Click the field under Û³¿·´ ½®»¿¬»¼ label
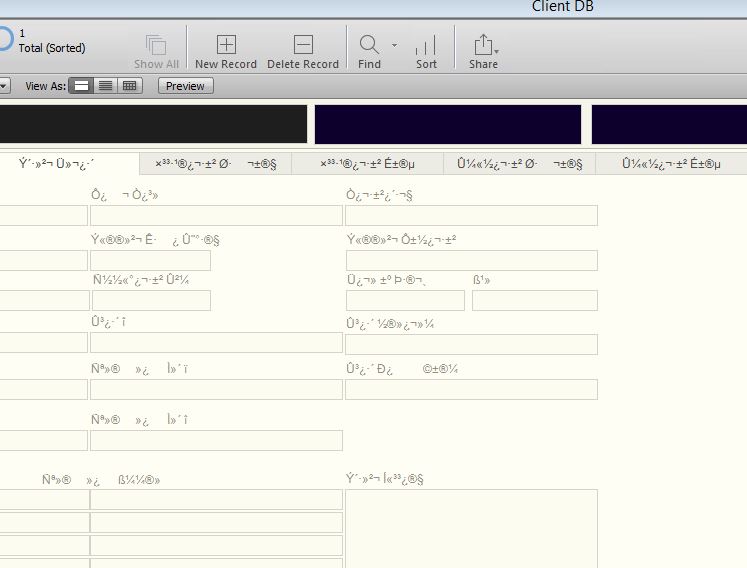This screenshot has width=747, height=568. pos(471,345)
